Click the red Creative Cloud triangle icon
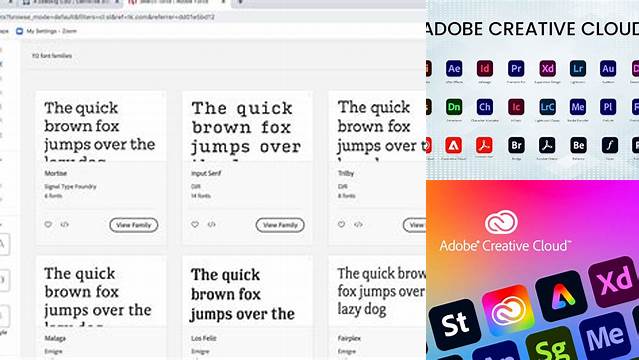This screenshot has height=360, width=639. pos(454,145)
